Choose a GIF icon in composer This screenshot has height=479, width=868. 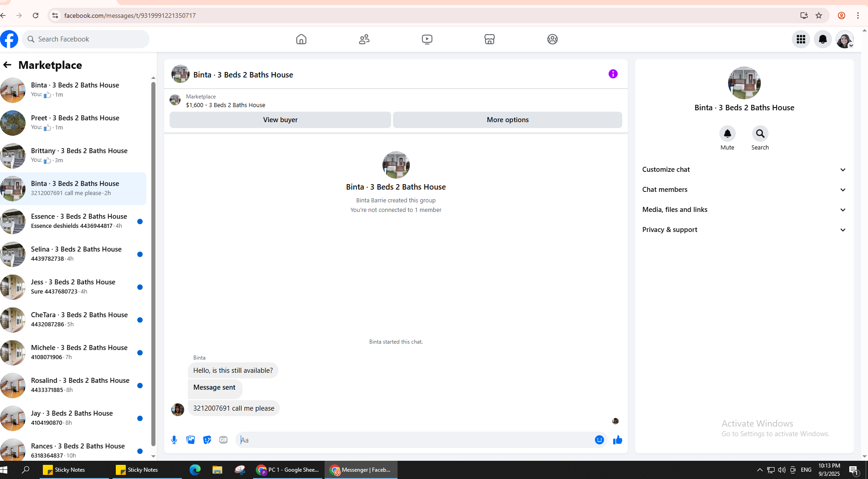click(x=223, y=440)
